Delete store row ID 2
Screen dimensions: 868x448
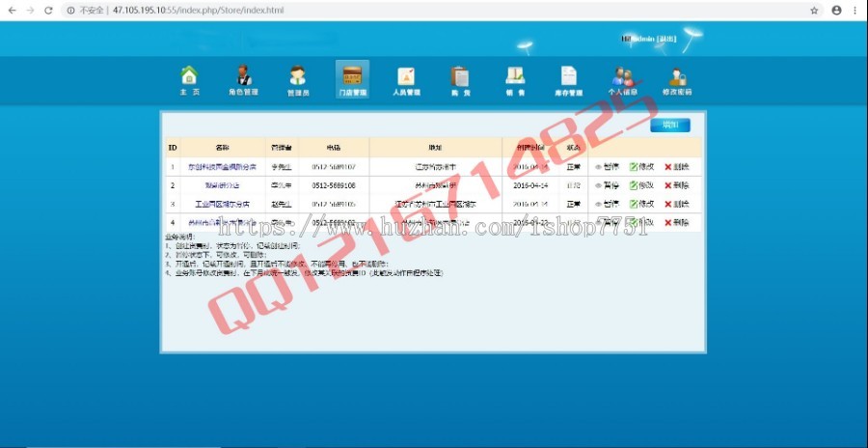tap(676, 185)
